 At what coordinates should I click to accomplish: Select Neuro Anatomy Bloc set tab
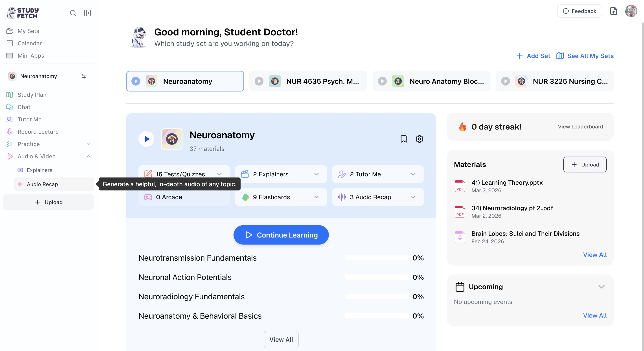click(431, 81)
